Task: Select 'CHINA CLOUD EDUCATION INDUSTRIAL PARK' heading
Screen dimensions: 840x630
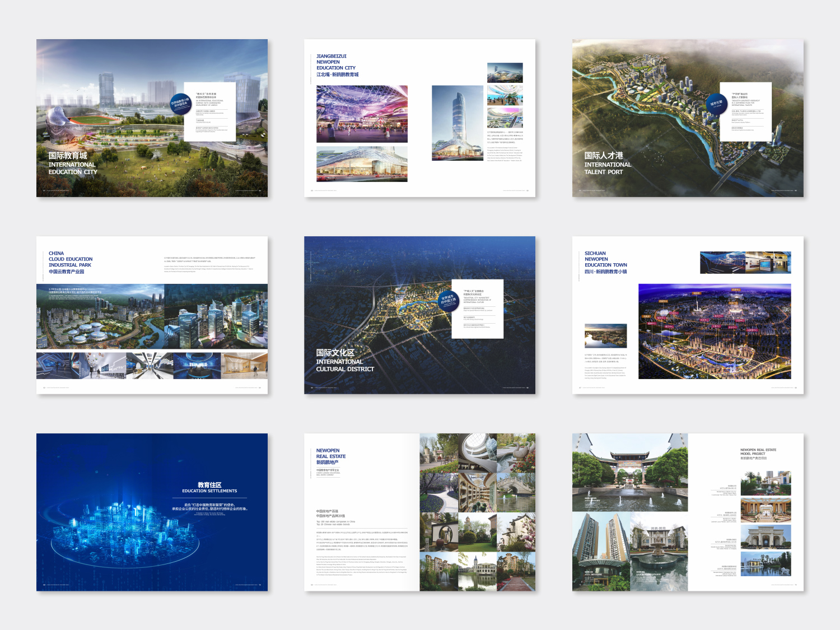Action: [x=71, y=259]
